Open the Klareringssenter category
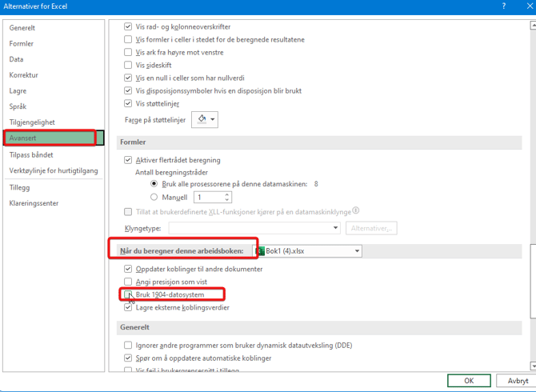Image resolution: width=536 pixels, height=392 pixels. tap(34, 203)
